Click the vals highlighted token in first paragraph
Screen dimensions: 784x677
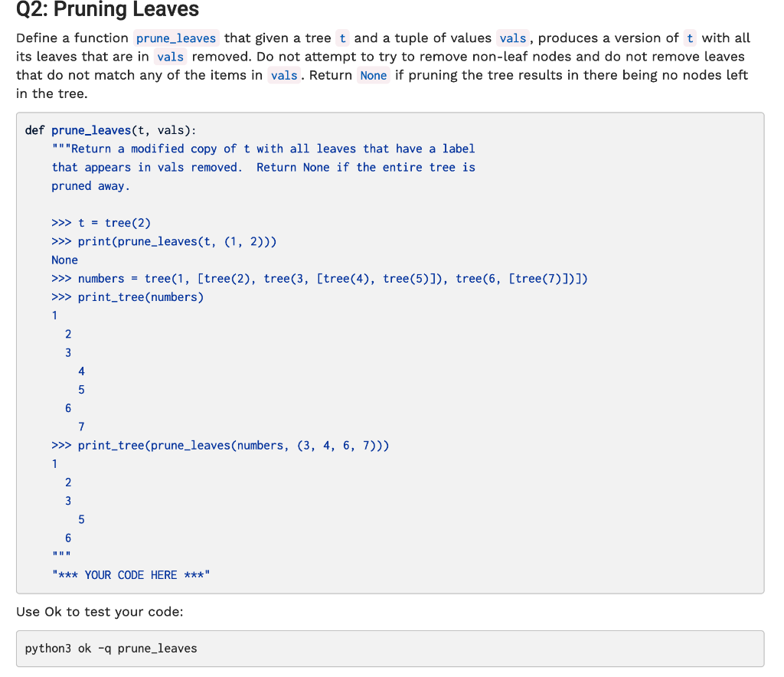(x=512, y=38)
